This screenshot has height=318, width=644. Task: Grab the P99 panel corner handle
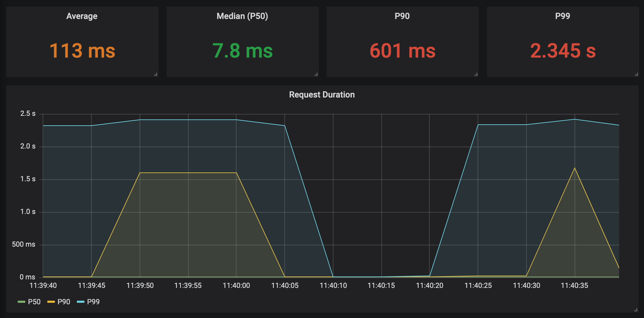(636, 74)
